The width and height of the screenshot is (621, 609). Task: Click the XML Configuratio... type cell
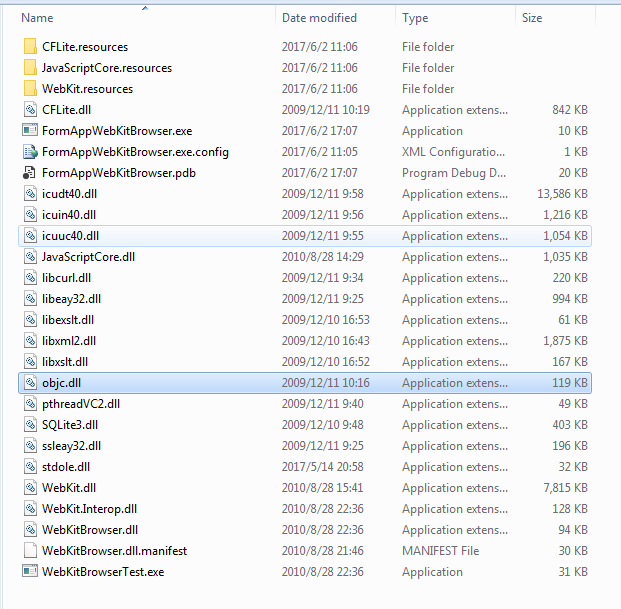(x=453, y=152)
